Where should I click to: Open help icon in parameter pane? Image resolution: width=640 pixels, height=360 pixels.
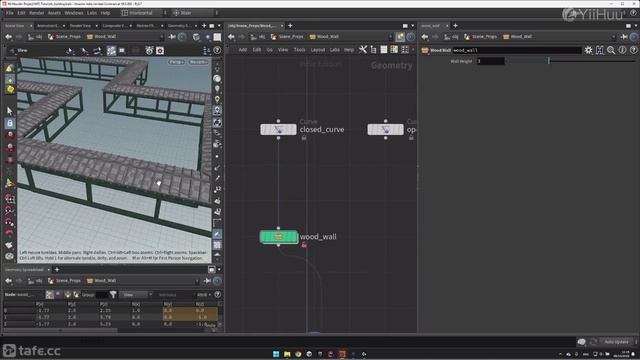[633, 50]
